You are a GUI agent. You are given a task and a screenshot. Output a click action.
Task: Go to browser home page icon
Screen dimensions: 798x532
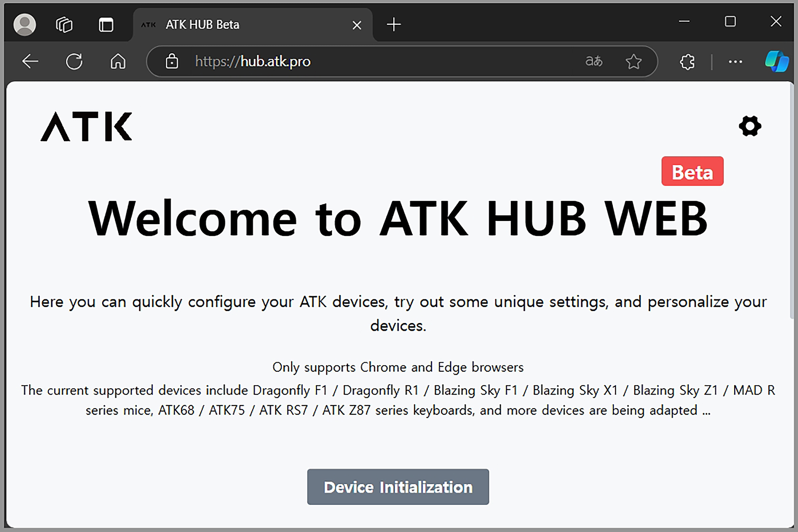click(118, 61)
